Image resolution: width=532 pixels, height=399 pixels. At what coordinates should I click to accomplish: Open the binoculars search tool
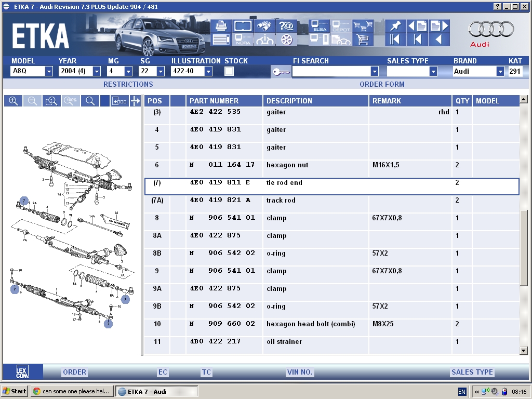point(264,26)
